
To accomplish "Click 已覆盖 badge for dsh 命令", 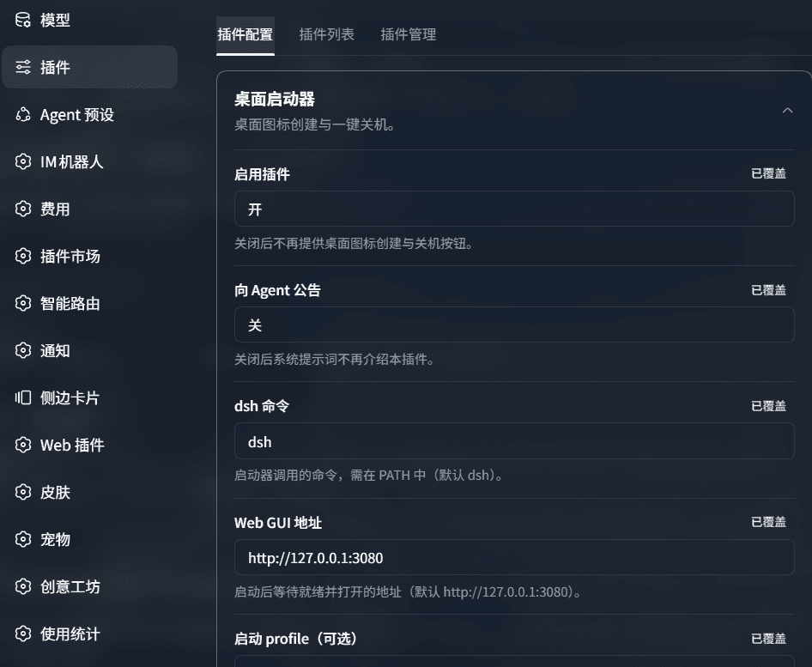I will [768, 406].
